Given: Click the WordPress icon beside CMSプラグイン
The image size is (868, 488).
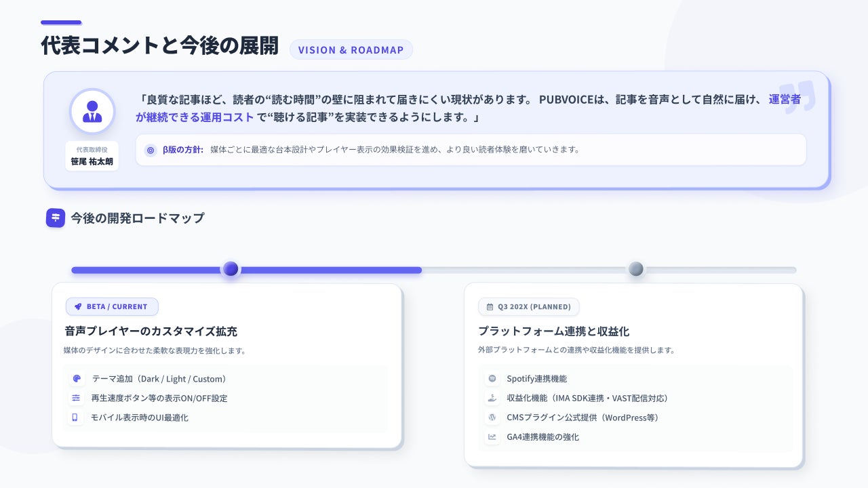Looking at the screenshot, I should 492,418.
